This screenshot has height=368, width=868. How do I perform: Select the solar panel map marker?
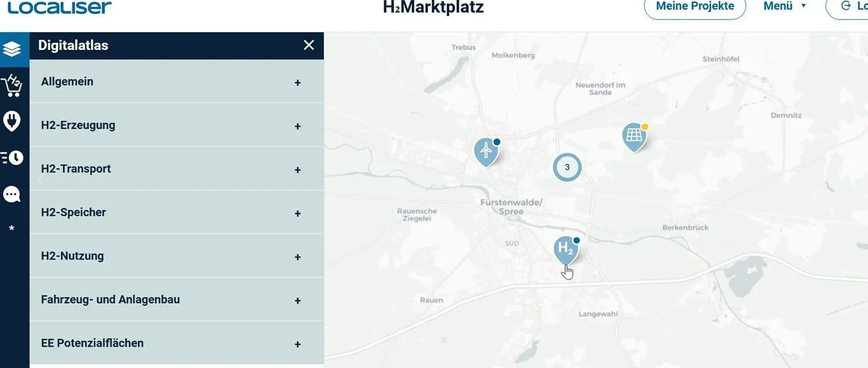(634, 136)
